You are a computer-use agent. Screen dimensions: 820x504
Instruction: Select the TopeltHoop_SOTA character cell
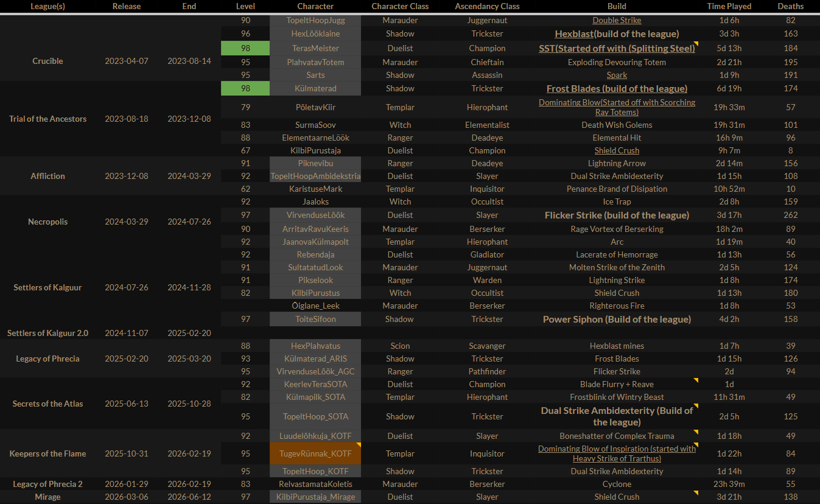[315, 416]
